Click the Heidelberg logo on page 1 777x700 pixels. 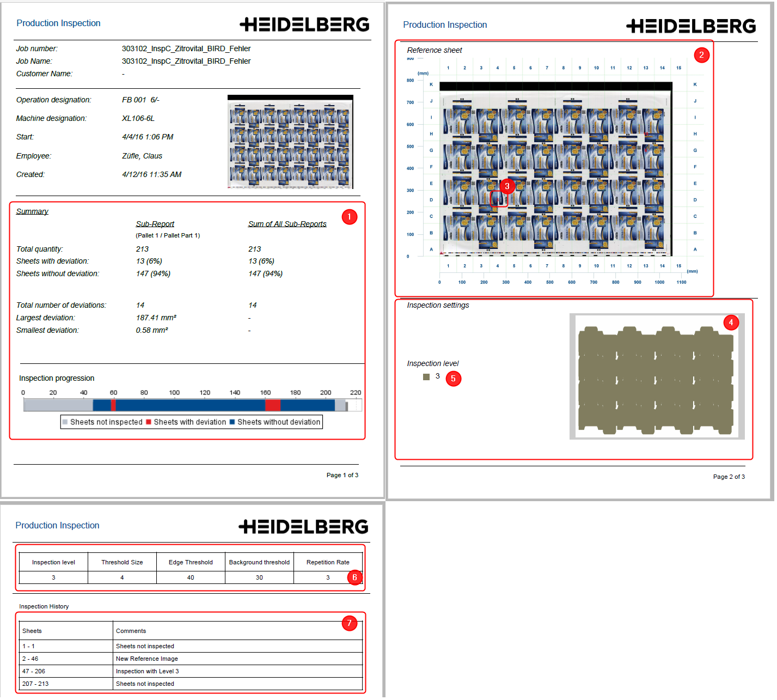(x=304, y=25)
